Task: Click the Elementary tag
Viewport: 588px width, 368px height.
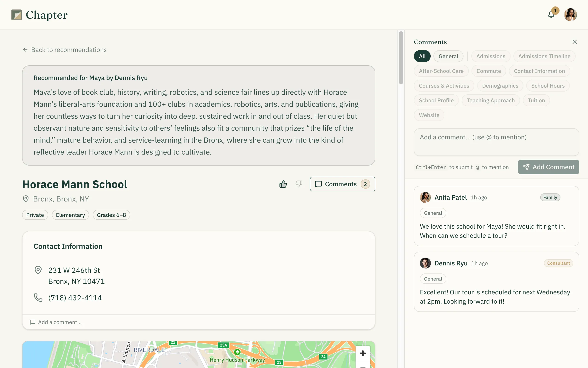Action: pos(70,215)
